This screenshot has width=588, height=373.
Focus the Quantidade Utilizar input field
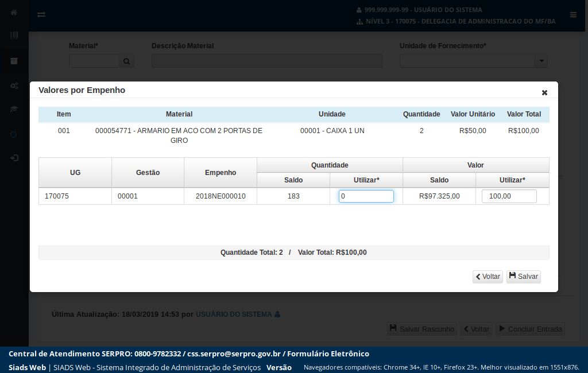366,196
